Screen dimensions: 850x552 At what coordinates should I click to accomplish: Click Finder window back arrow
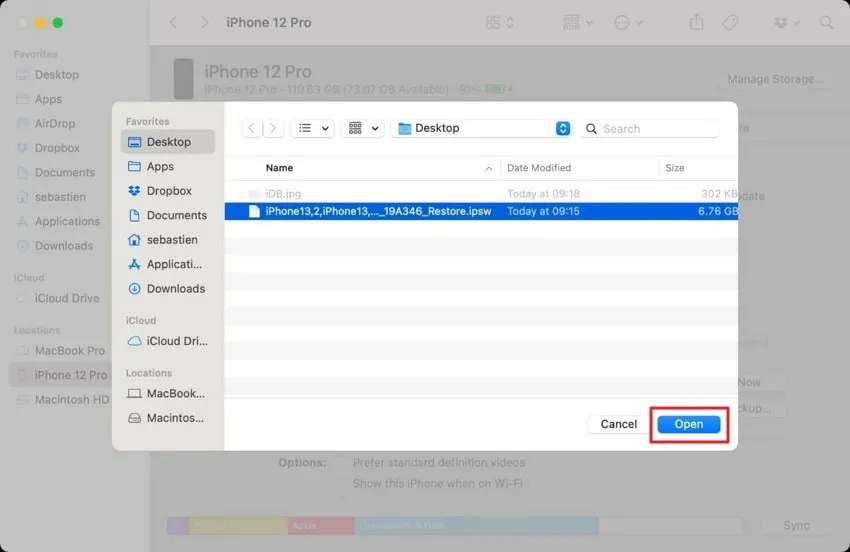[173, 22]
